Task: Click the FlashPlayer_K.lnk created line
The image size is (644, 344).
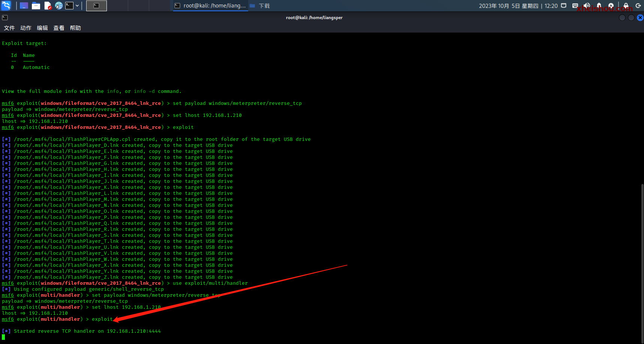Action: click(117, 187)
